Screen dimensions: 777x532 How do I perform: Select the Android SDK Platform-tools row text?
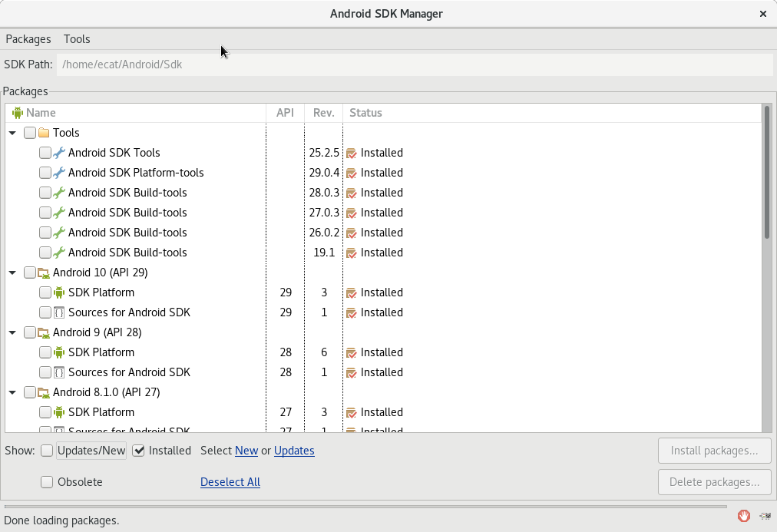pyautogui.click(x=136, y=173)
